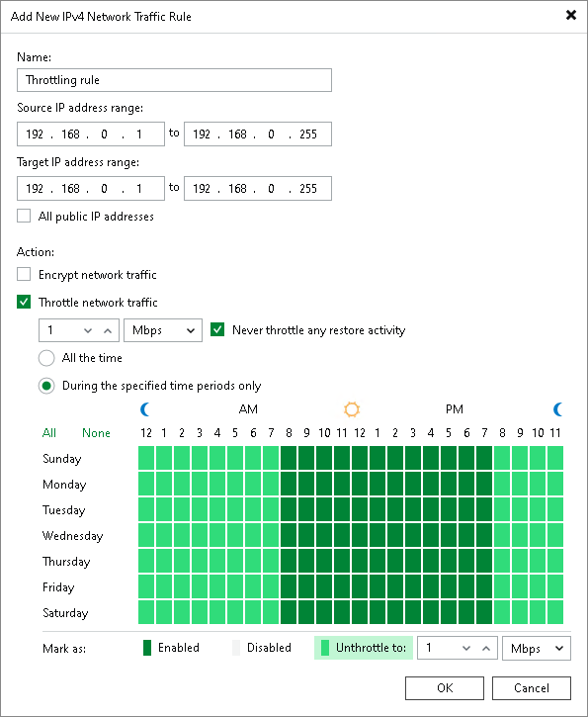Click the midday sun icon
The width and height of the screenshot is (588, 717).
point(352,409)
